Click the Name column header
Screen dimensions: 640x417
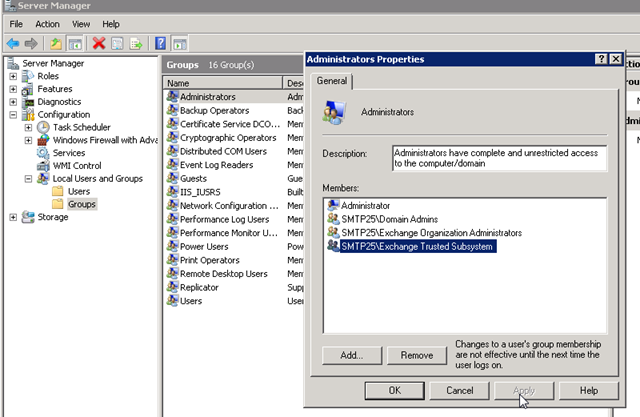(x=223, y=83)
